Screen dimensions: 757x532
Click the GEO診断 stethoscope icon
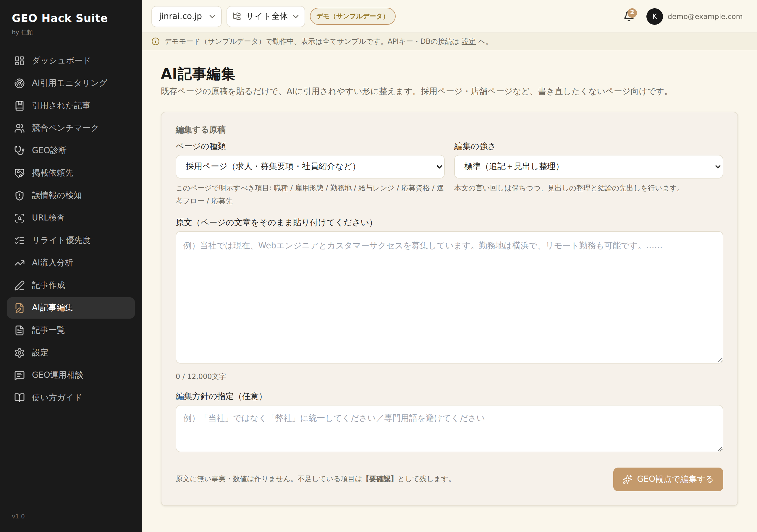20,150
